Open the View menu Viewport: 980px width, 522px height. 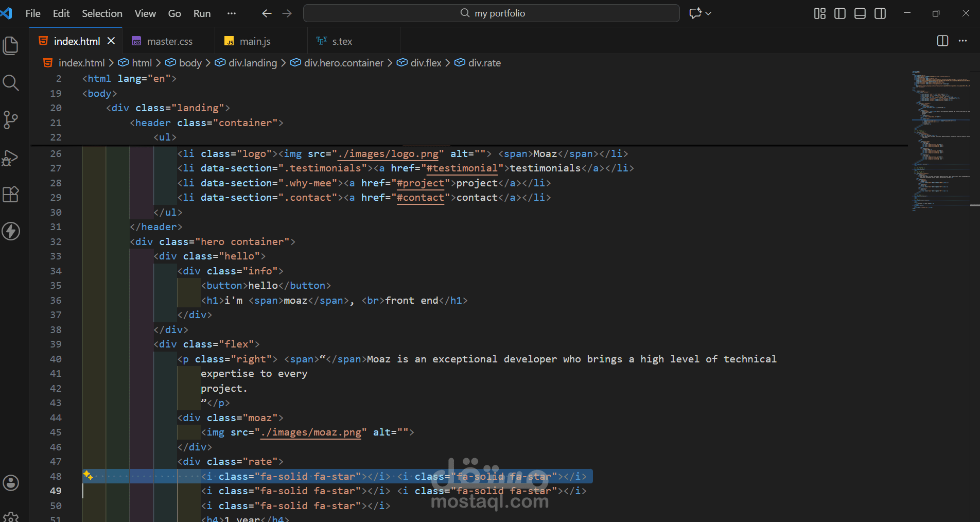pyautogui.click(x=145, y=13)
